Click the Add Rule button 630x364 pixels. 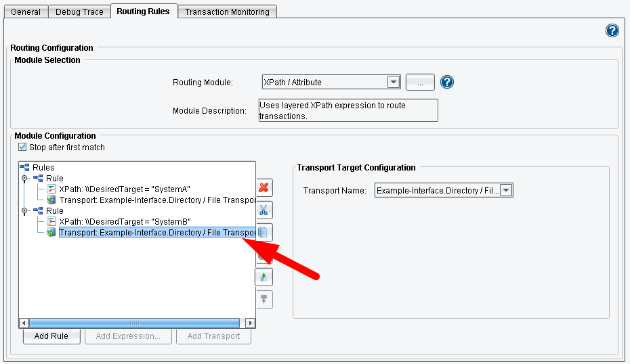(x=51, y=336)
